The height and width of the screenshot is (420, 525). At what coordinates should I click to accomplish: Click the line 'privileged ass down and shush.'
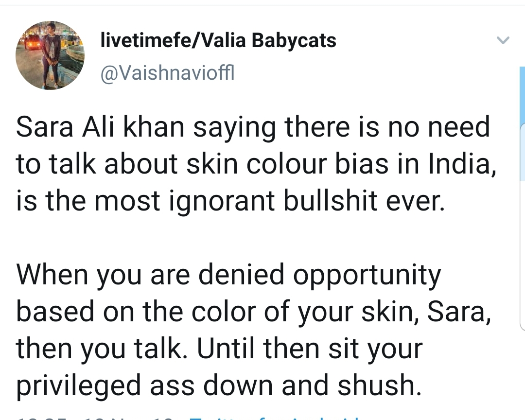tap(219, 386)
